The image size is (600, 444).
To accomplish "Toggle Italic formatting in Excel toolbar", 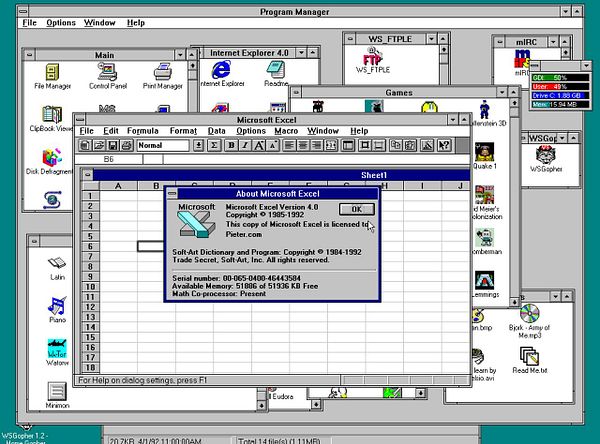I will click(x=245, y=145).
